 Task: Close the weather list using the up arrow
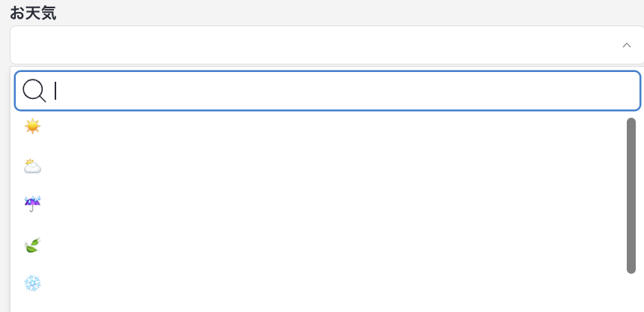click(627, 45)
